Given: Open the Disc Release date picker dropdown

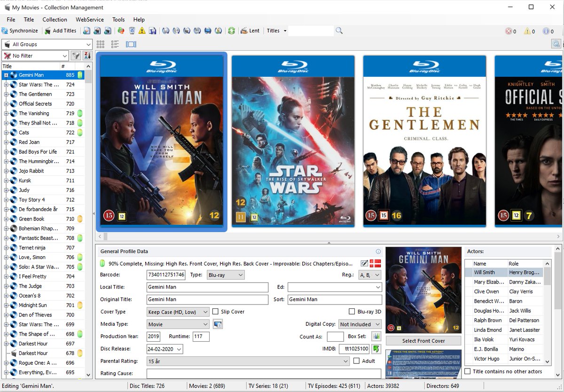Looking at the screenshot, I should click(179, 349).
